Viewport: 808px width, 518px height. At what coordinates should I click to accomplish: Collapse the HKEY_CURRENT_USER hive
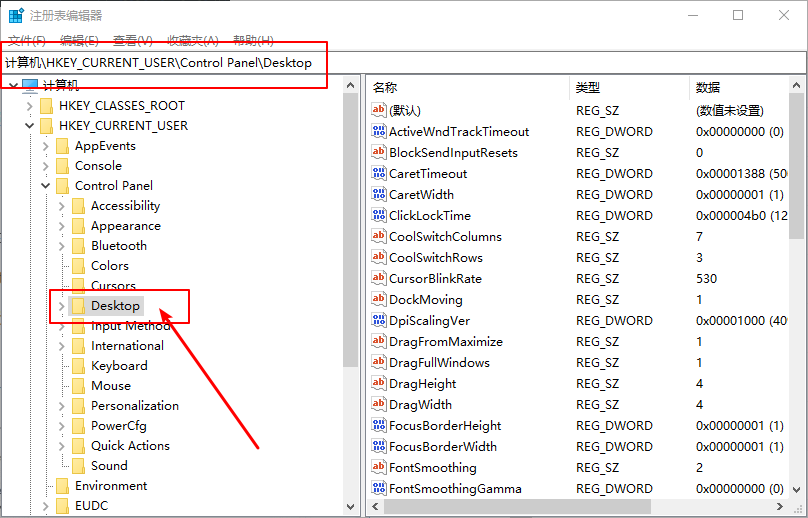pos(30,126)
